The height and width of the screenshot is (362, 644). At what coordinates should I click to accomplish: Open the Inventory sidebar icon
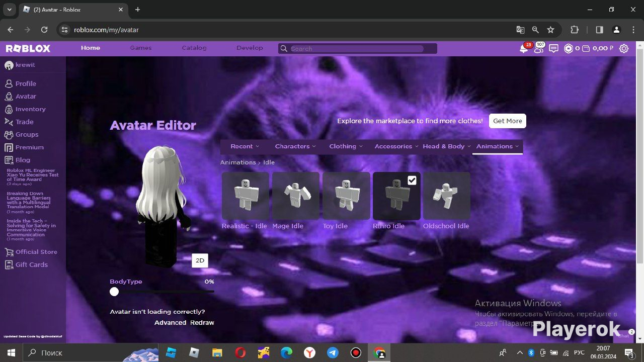click(9, 109)
